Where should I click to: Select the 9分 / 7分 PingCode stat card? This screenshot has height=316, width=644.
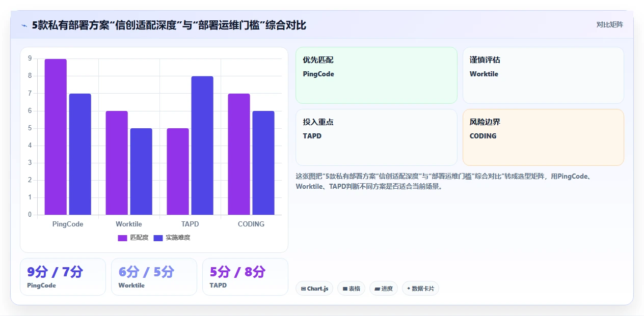[x=63, y=277]
